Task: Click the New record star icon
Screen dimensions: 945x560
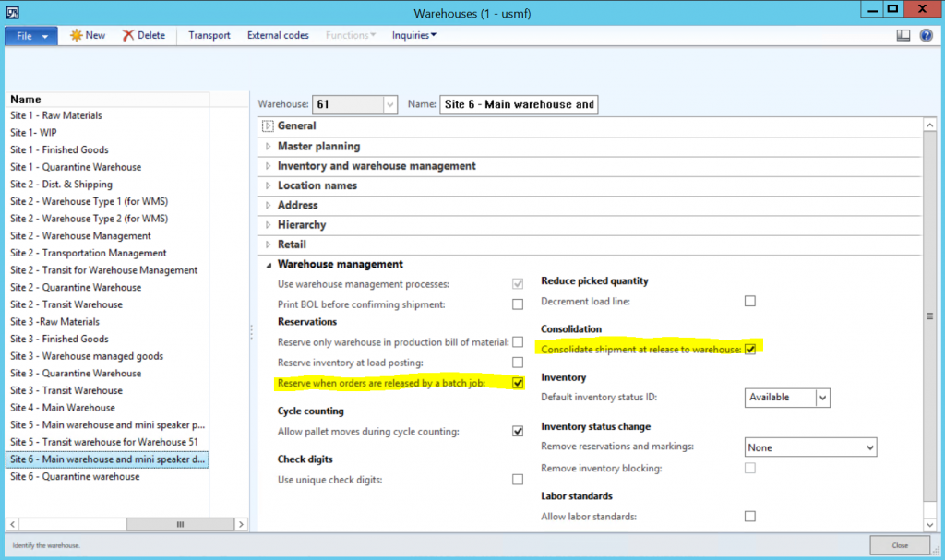Action: tap(76, 35)
